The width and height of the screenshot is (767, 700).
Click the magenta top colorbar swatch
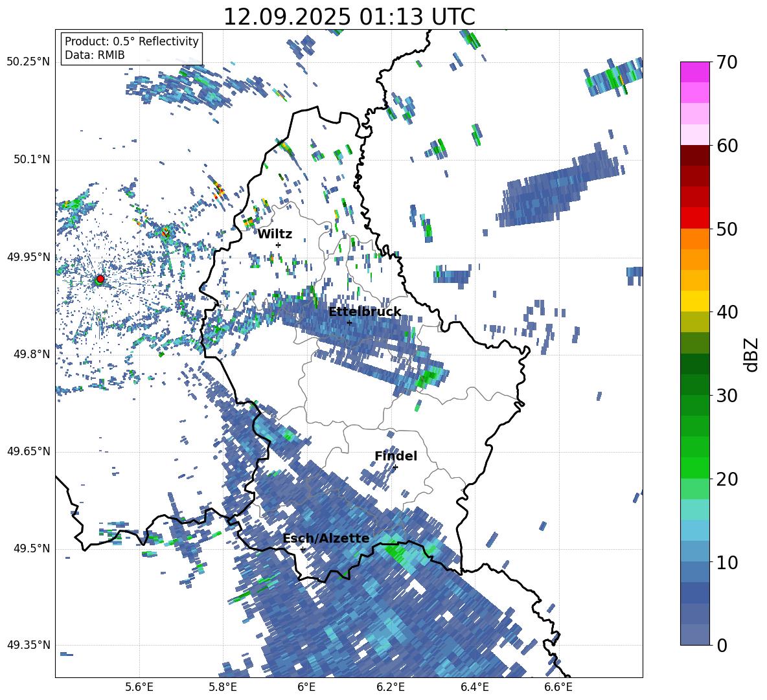pyautogui.click(x=695, y=72)
